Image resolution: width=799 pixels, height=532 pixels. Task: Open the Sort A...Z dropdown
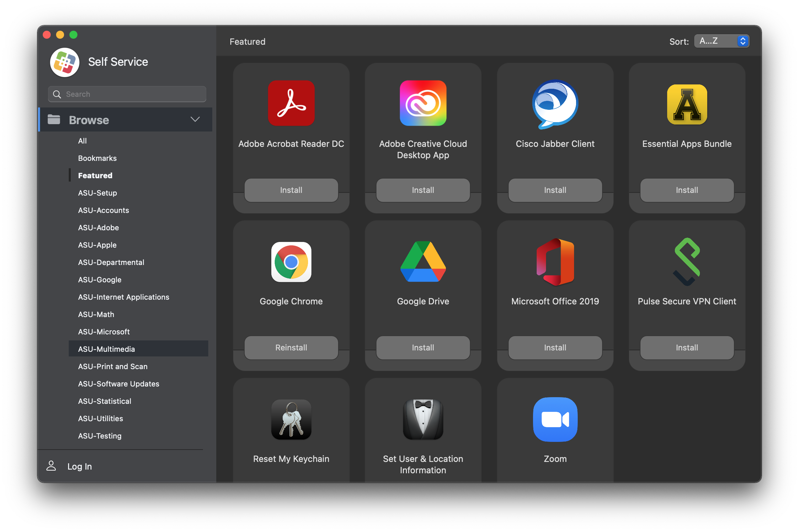[x=721, y=41]
